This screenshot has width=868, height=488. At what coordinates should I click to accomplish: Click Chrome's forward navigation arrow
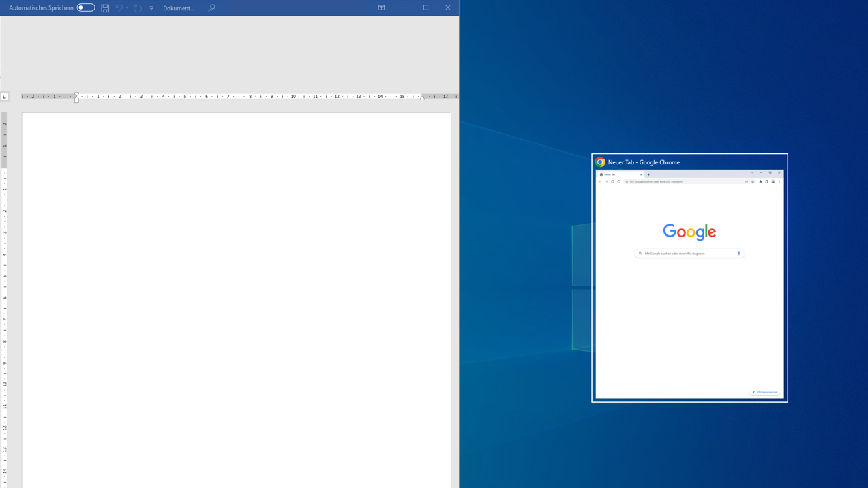tap(607, 181)
